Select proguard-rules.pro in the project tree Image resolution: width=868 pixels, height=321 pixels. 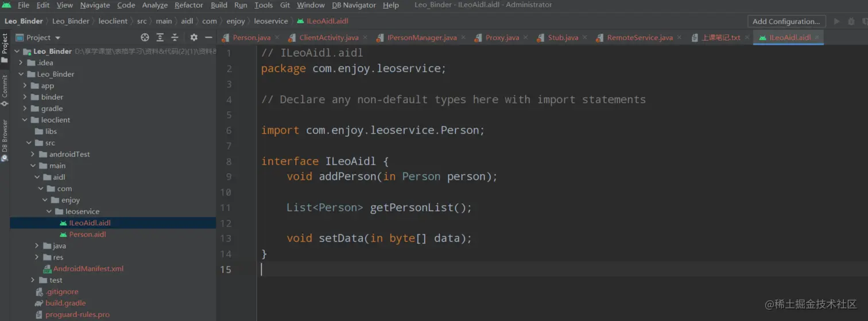click(x=77, y=315)
